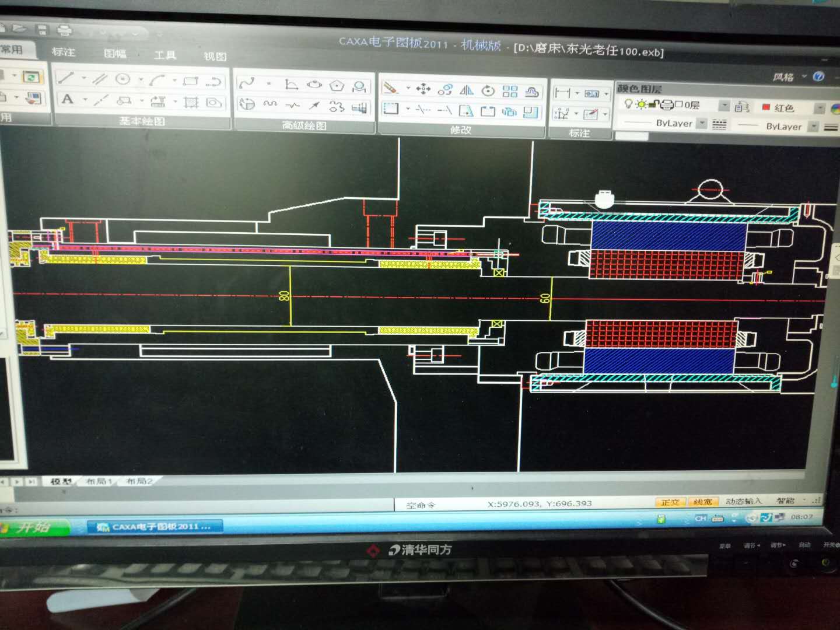Screen dimensions: 840x630
Task: Click the Print icon in quick toolbar
Action: (x=64, y=30)
